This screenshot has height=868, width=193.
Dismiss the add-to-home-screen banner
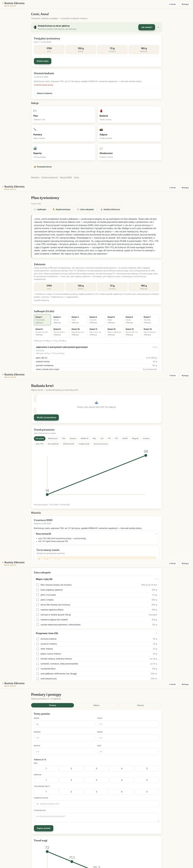coord(158,27)
